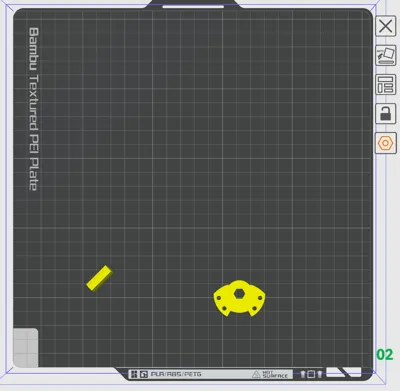Click the hot surface warning triangle icon
The height and width of the screenshot is (391, 400).
coord(256,374)
